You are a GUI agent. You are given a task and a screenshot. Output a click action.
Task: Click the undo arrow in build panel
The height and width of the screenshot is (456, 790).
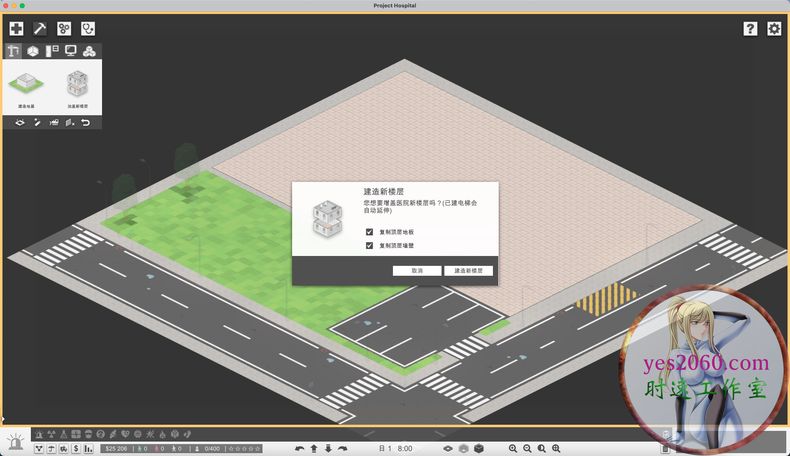pyautogui.click(x=86, y=122)
